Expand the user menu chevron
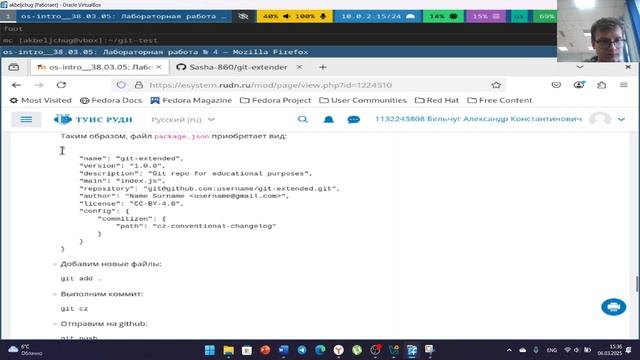The width and height of the screenshot is (640, 360). click(x=621, y=119)
